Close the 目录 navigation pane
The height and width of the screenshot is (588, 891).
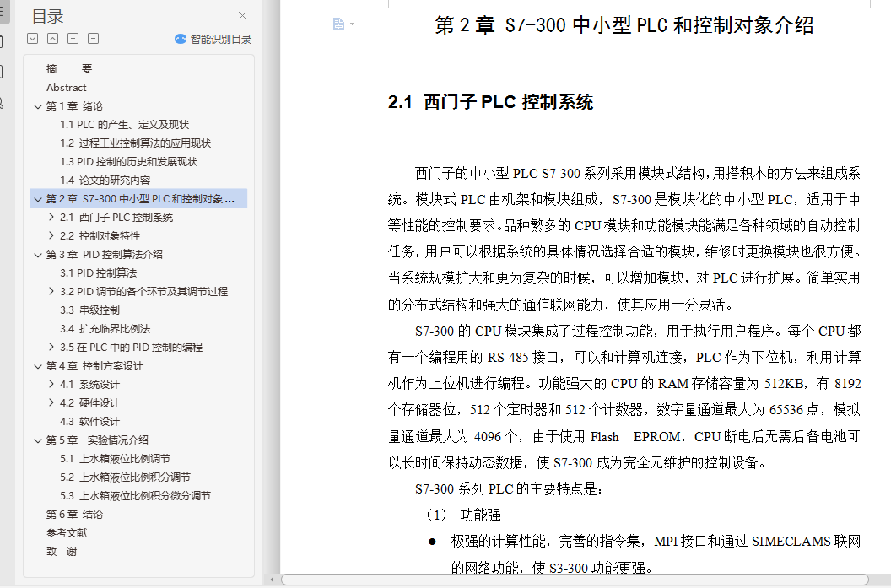[x=243, y=16]
